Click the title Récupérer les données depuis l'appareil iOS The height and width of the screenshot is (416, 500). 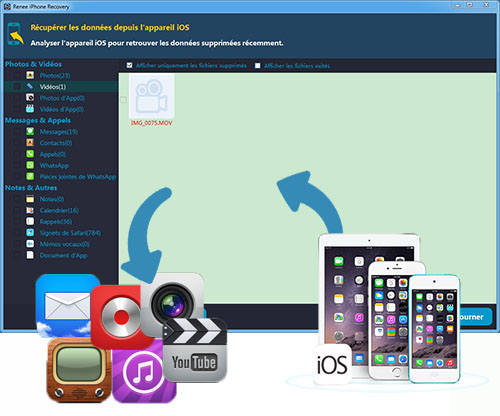click(110, 27)
